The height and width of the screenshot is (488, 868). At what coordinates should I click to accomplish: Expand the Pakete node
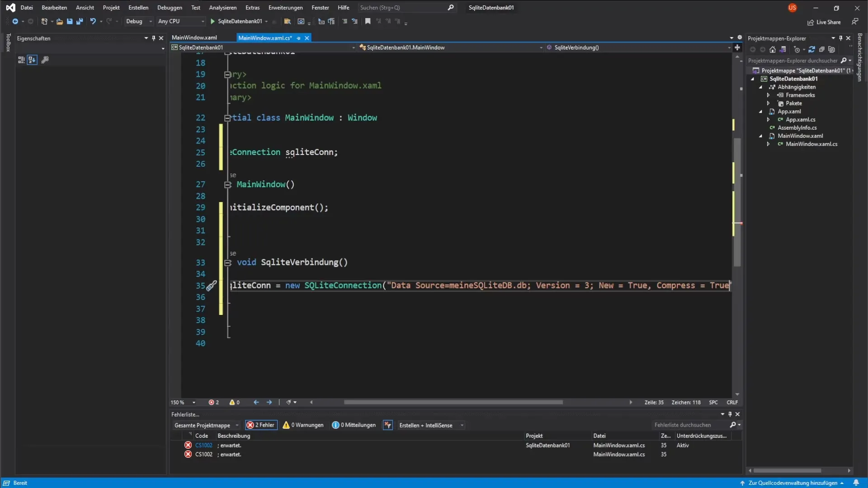coord(768,103)
